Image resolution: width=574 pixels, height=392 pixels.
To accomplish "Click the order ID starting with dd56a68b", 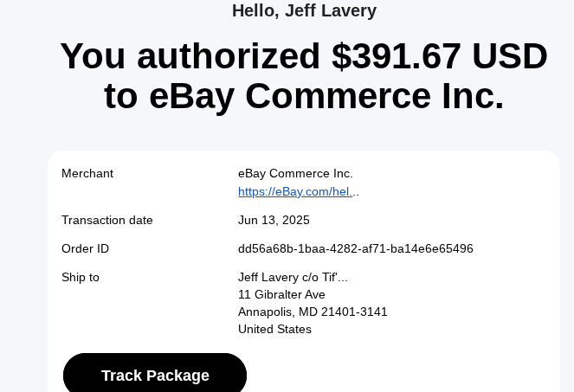I will [355, 248].
